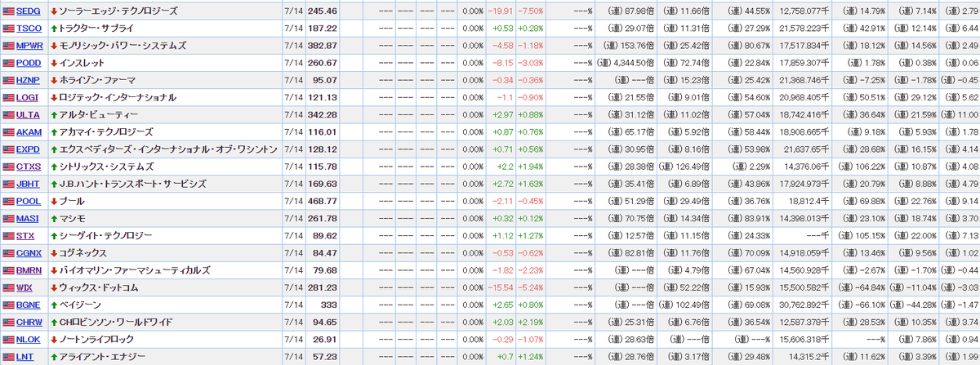Open the SEDG ticker link
980x365 pixels.
28,11
